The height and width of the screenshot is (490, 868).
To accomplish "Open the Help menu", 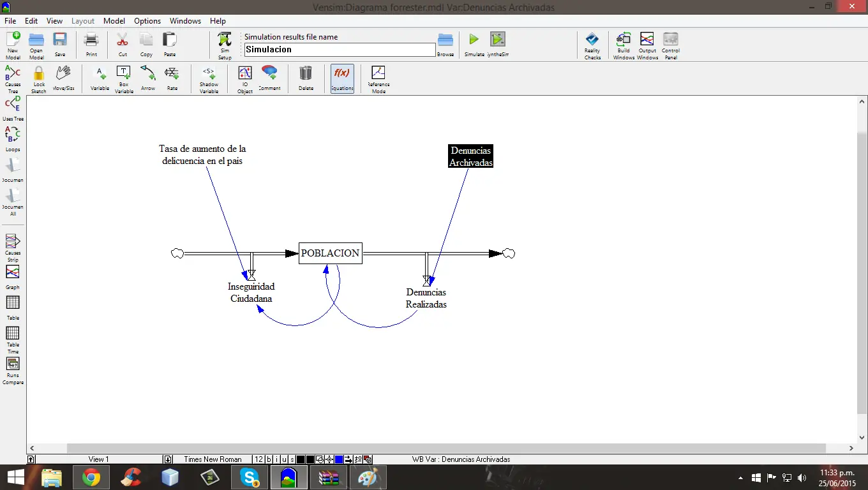I will click(218, 21).
